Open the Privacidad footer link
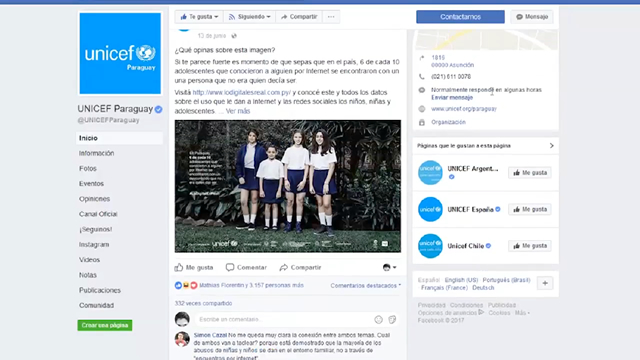The height and width of the screenshot is (360, 640). tap(431, 305)
